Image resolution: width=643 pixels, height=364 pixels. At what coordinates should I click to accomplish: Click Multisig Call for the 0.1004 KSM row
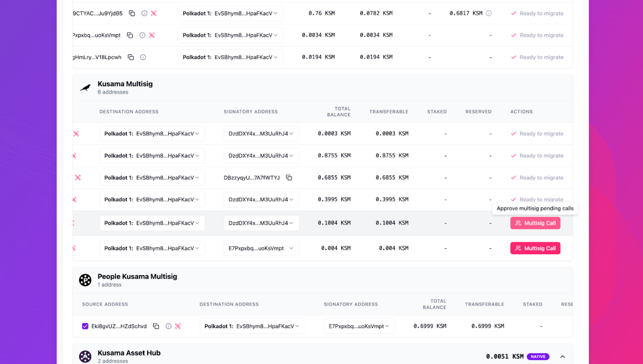[535, 223]
